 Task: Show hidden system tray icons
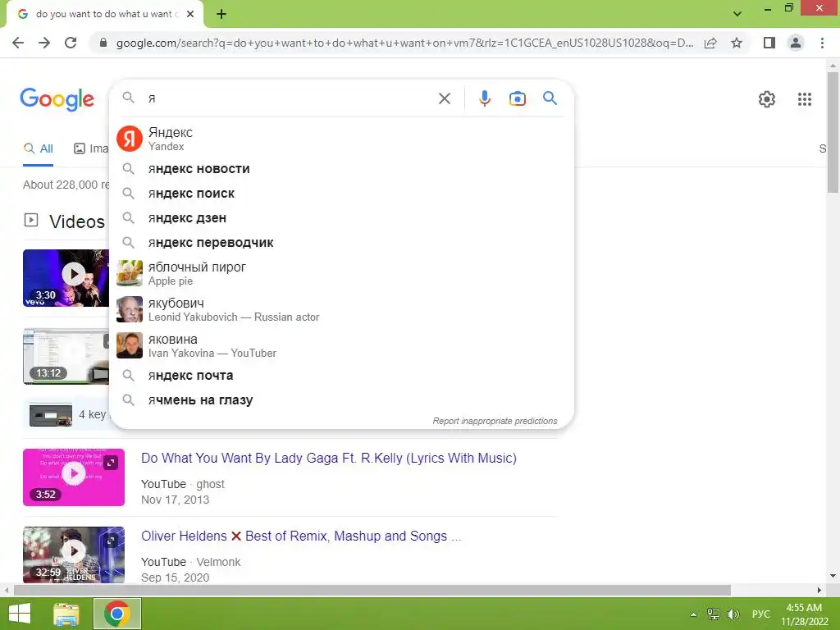click(693, 614)
